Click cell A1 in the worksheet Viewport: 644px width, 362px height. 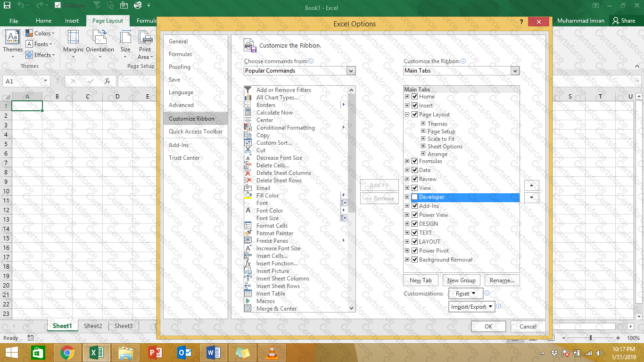[x=27, y=106]
